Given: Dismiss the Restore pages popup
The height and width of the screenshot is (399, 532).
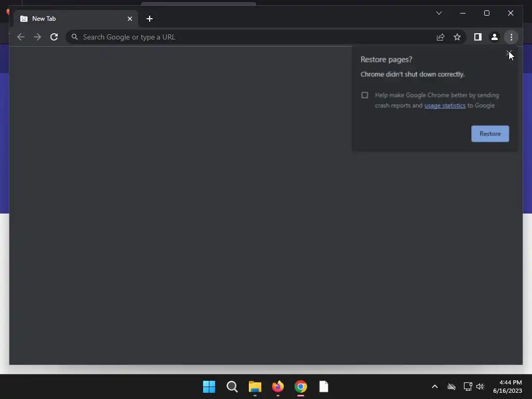Looking at the screenshot, I should [508, 54].
